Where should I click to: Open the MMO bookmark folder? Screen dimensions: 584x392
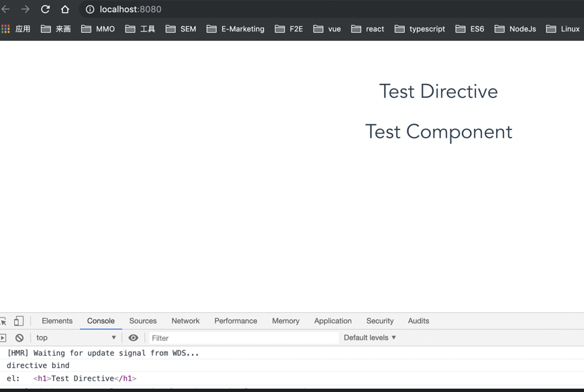coord(98,29)
